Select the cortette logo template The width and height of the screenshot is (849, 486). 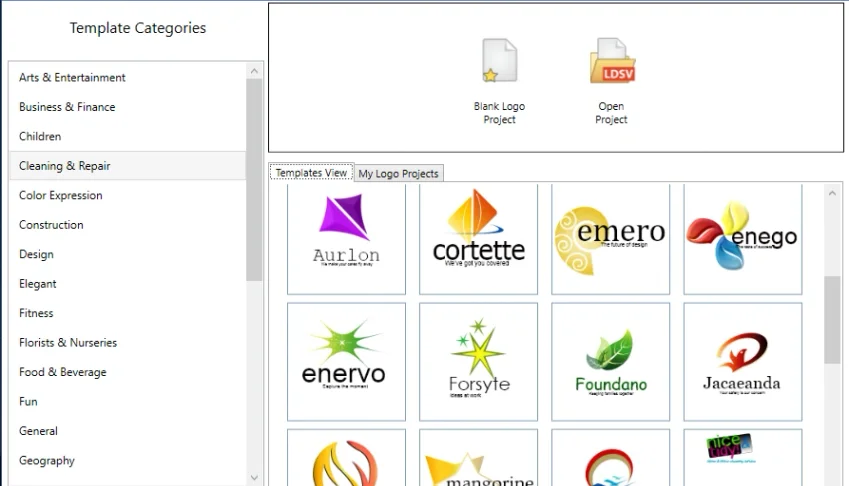coord(479,239)
